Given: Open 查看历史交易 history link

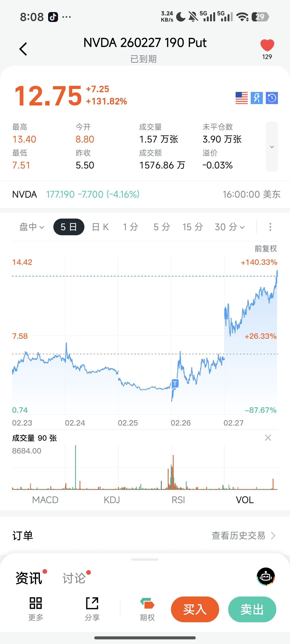Looking at the screenshot, I should (x=243, y=536).
